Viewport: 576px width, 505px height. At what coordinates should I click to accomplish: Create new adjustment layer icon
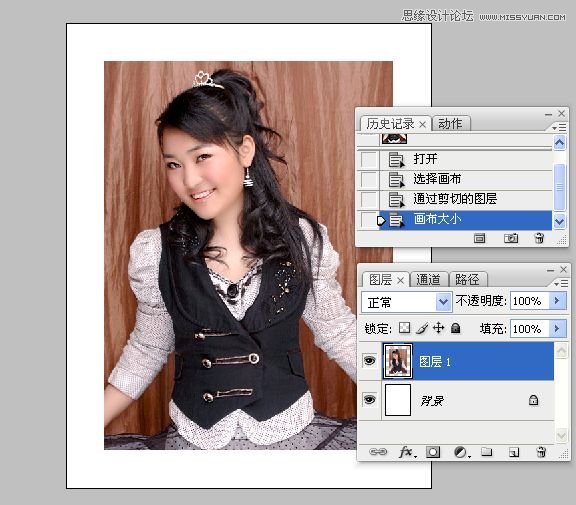(461, 452)
